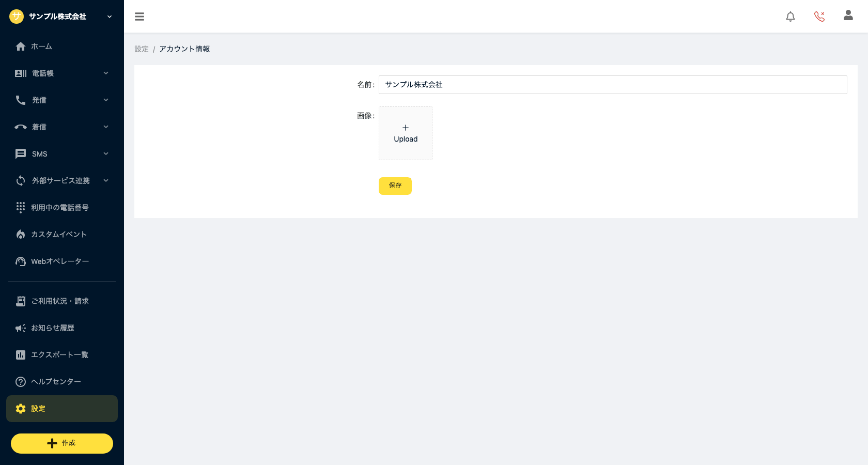This screenshot has height=465, width=868.
Task: Click the サンプル株式会社 company name in sidebar
Action: (x=57, y=17)
